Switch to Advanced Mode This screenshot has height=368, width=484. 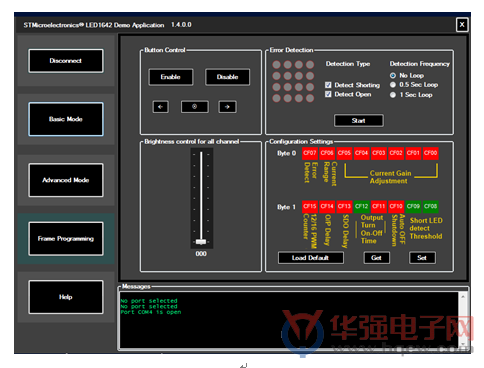pyautogui.click(x=66, y=180)
